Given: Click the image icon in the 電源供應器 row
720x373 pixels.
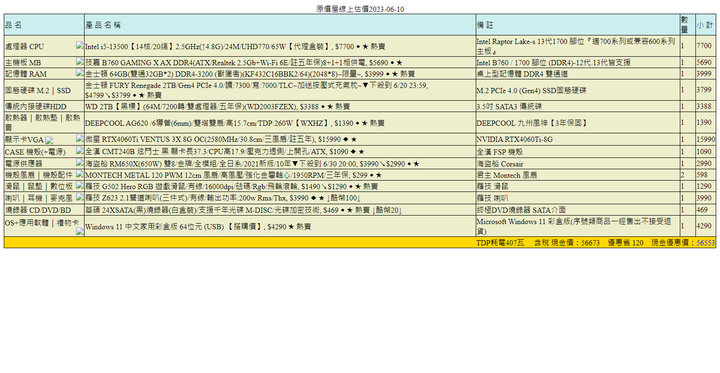Looking at the screenshot, I should pos(80,162).
